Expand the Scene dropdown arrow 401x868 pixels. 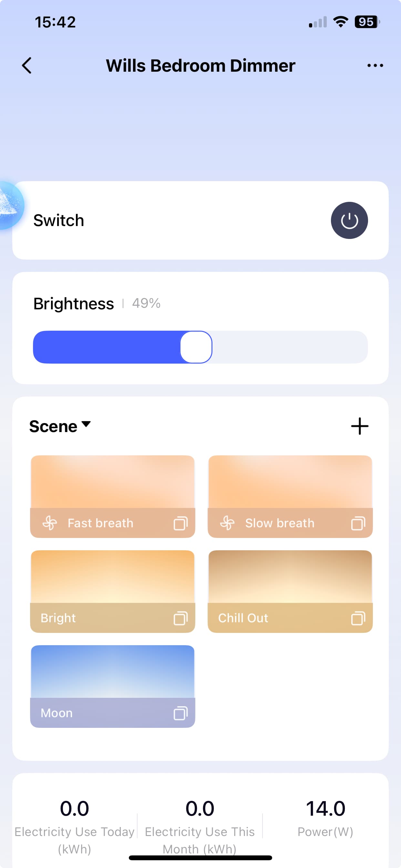pyautogui.click(x=86, y=424)
